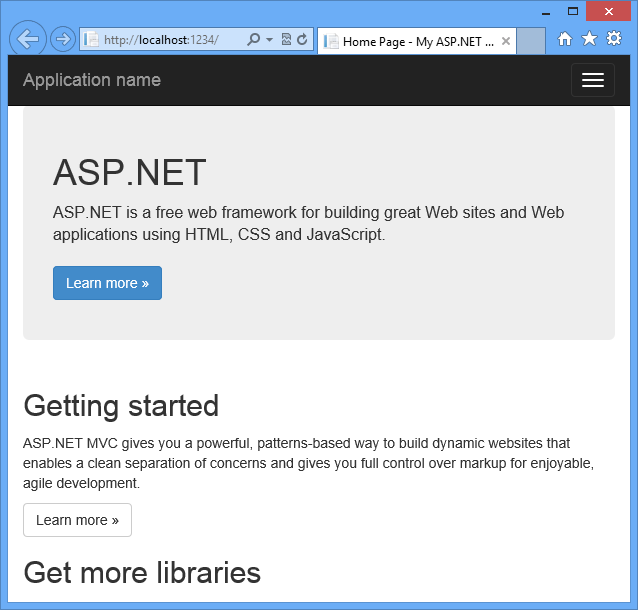Image resolution: width=638 pixels, height=610 pixels.
Task: Click the Application name brand link
Action: 92,80
